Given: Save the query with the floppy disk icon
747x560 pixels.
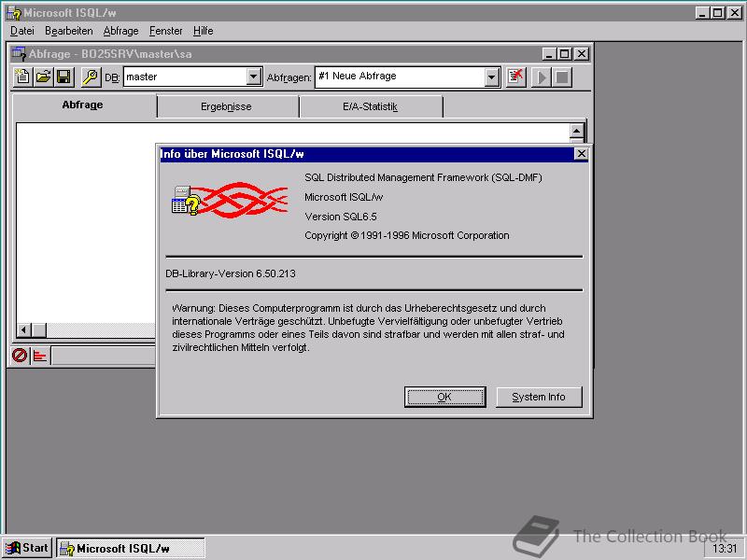Looking at the screenshot, I should (x=63, y=77).
